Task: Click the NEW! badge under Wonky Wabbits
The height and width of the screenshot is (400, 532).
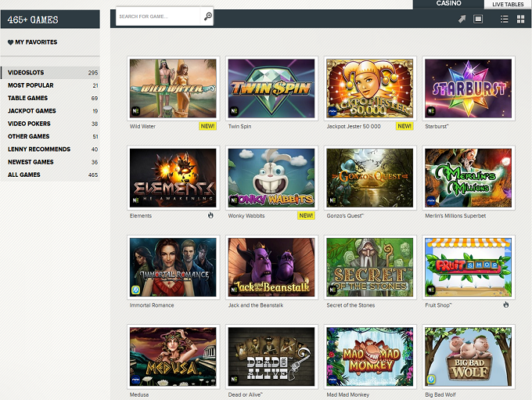Action: coord(306,215)
